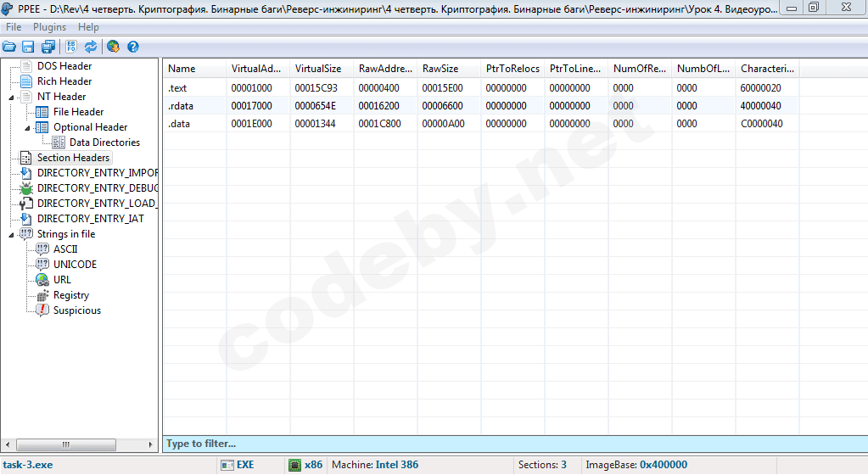Click the x86 chip icon in status bar
Image resolution: width=868 pixels, height=475 pixels.
(295, 465)
